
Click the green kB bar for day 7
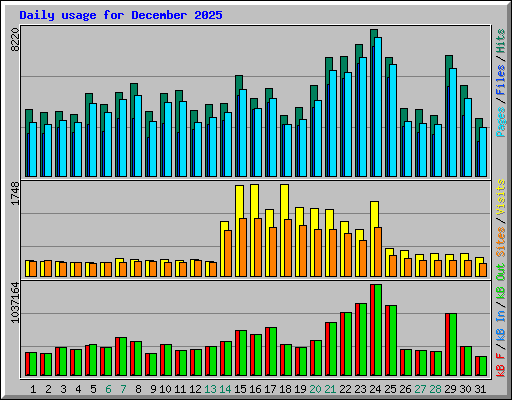click(123, 357)
